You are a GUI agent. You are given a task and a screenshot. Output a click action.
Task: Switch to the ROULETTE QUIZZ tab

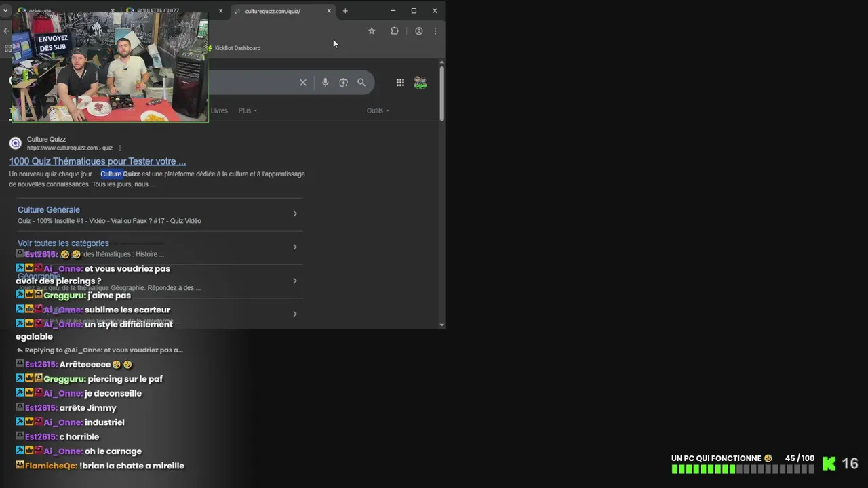coord(174,11)
